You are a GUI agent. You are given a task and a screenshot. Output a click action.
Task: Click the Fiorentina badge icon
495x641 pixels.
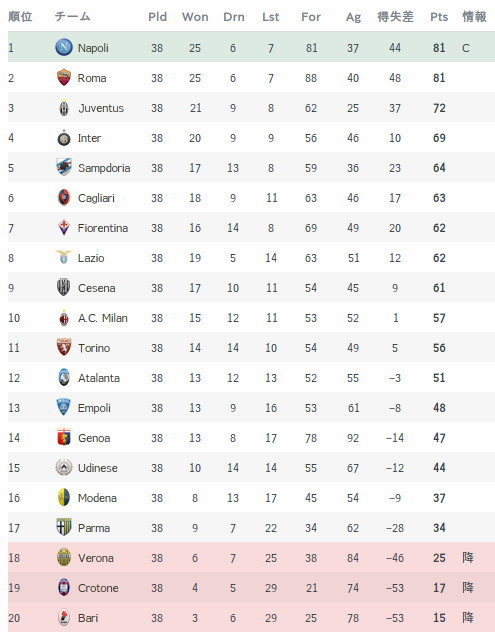click(x=64, y=228)
